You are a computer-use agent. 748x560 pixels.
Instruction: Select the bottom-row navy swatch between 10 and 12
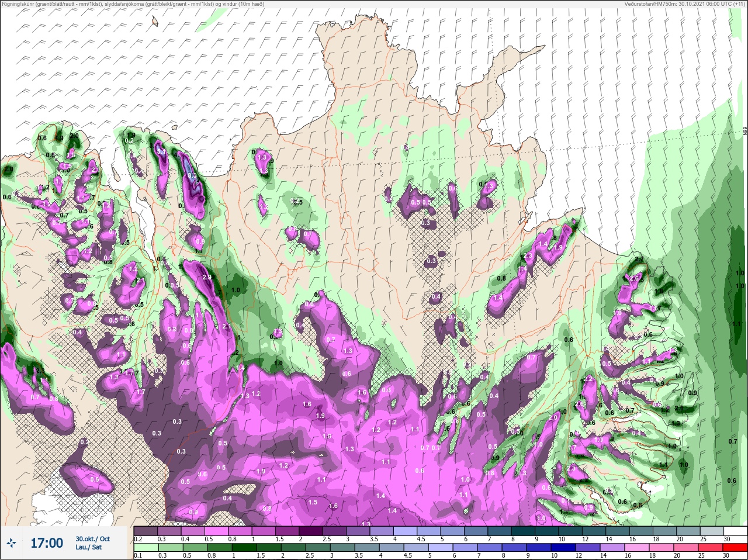(x=563, y=548)
